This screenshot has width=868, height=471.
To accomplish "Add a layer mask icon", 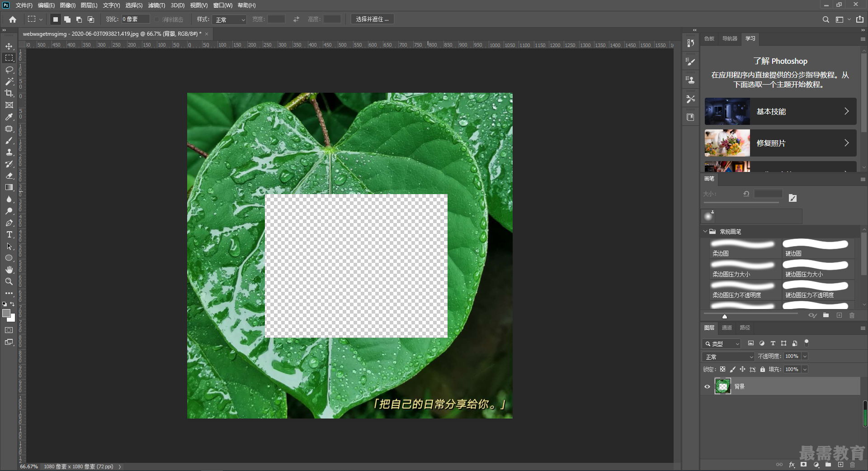I will click(x=803, y=465).
